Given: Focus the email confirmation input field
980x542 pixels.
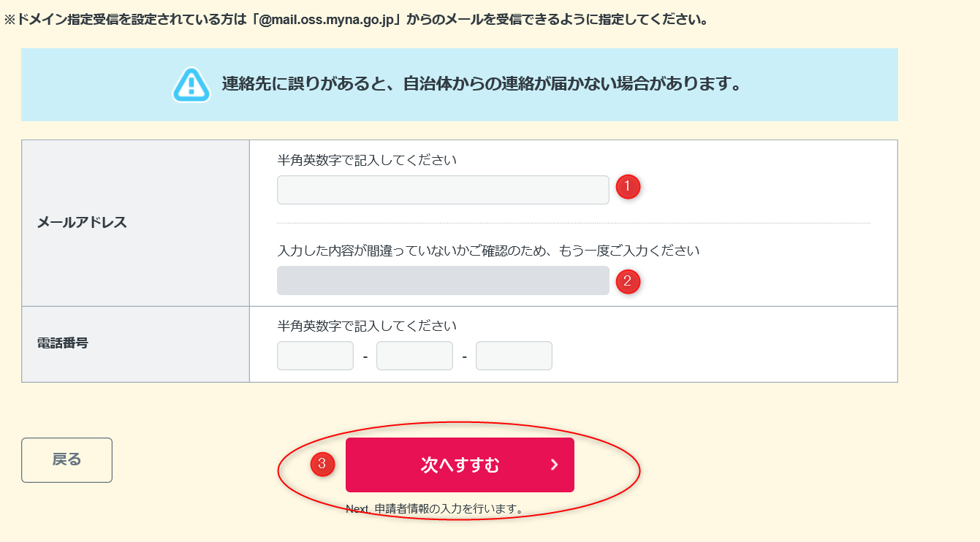Looking at the screenshot, I should click(443, 280).
